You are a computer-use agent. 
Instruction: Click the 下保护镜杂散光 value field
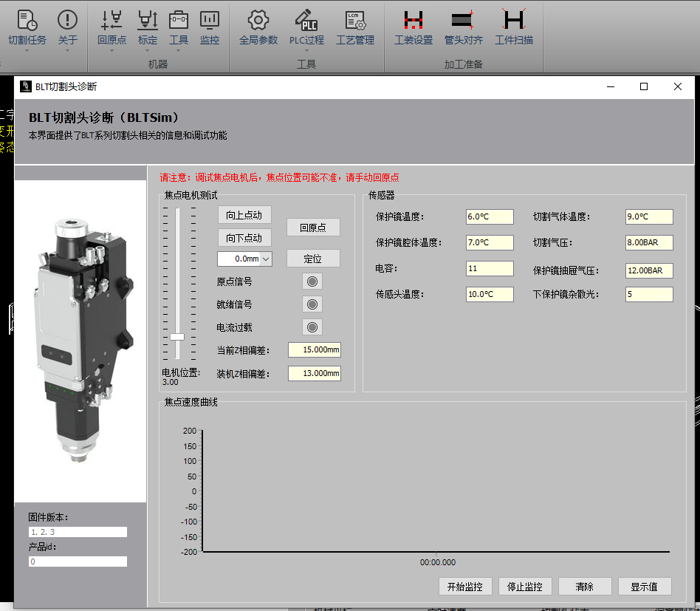(649, 294)
